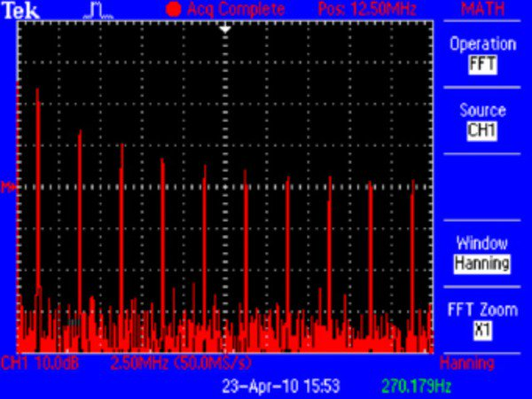Click the highlighted FFT value box
Viewport: 532px width, 399px height.
pyautogui.click(x=482, y=65)
